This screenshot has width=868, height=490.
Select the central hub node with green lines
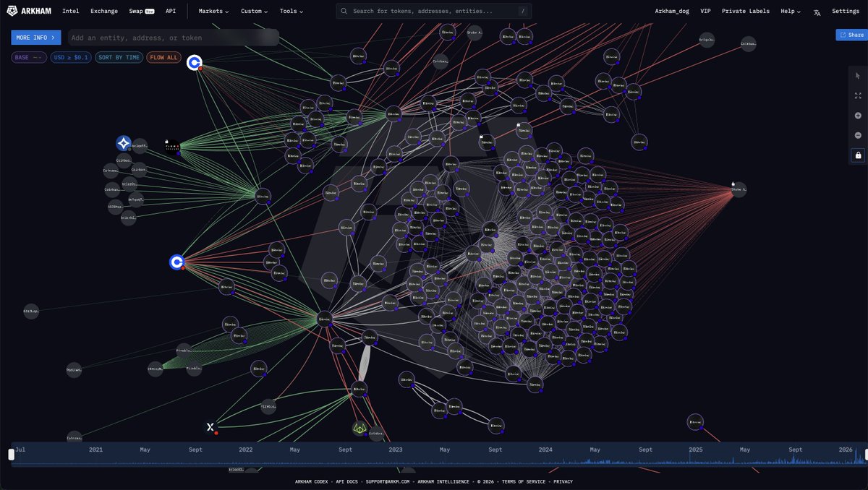(324, 318)
